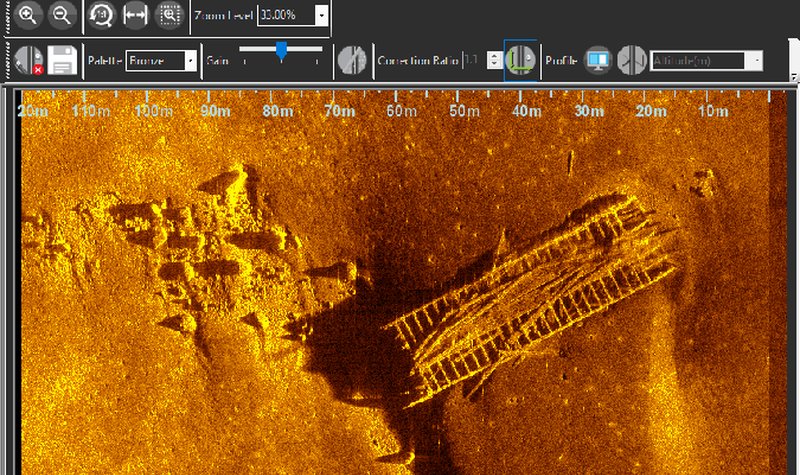The width and height of the screenshot is (800, 475).
Task: Click into the Zoom Level percentage field
Action: (286, 15)
